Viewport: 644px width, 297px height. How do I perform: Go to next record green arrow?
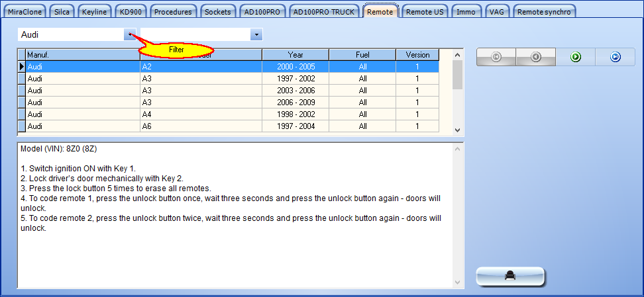575,57
